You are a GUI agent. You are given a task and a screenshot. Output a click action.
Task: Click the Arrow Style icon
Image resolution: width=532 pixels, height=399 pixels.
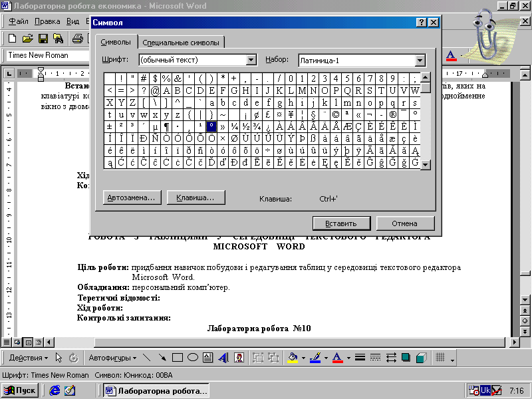coord(391,358)
